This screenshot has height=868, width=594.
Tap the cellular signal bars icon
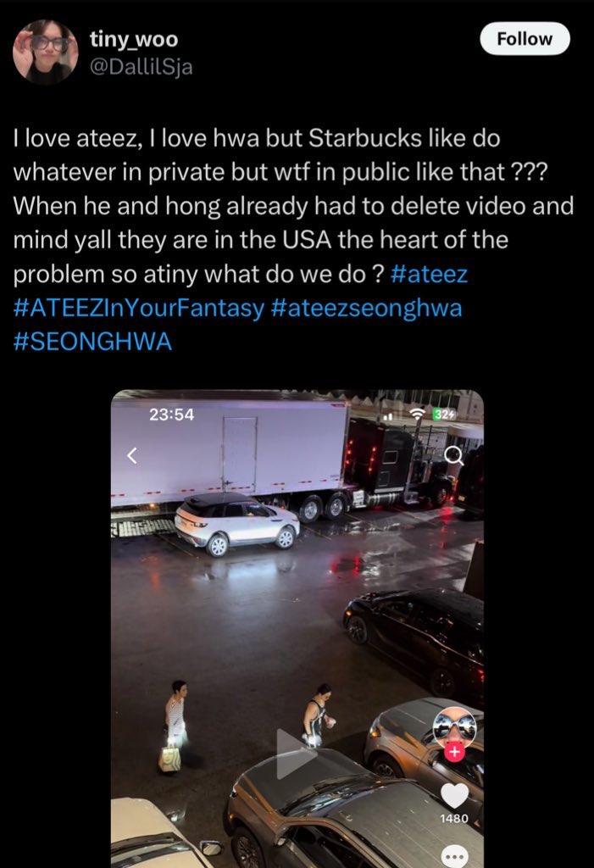click(389, 415)
